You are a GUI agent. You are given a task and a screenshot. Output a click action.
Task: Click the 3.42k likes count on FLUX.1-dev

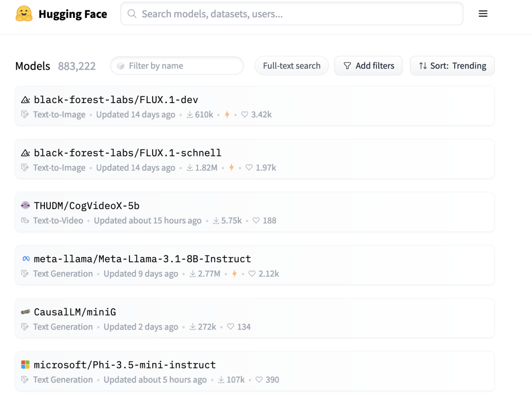(x=262, y=115)
